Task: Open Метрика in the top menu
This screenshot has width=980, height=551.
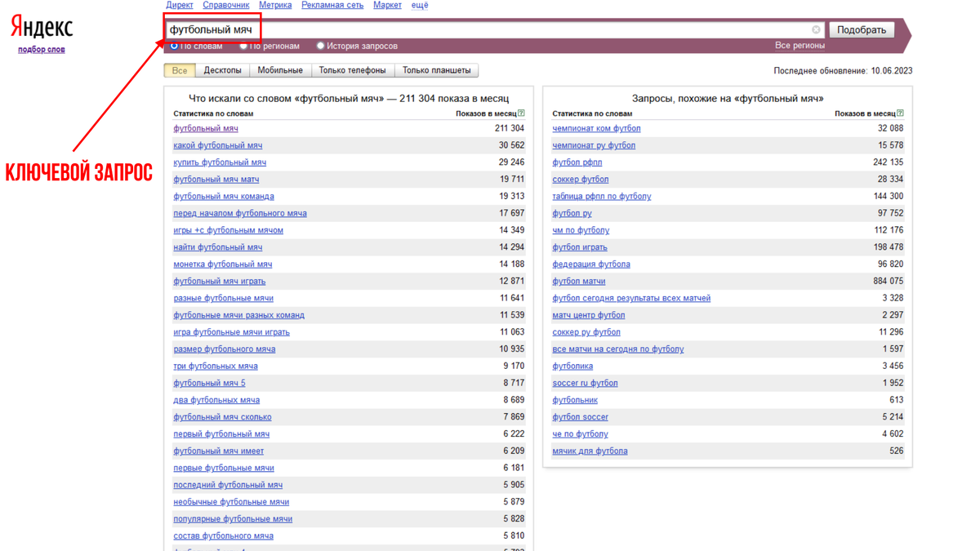Action: click(275, 5)
